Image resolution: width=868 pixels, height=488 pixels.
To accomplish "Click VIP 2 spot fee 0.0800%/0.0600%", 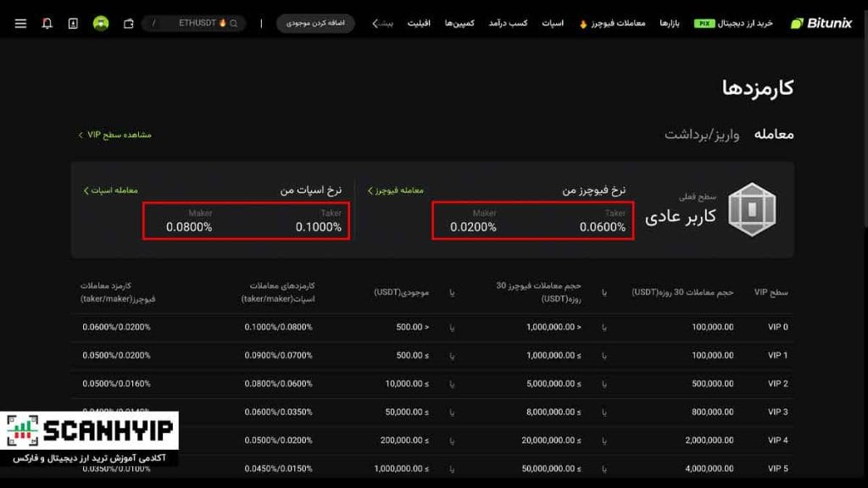I will click(278, 384).
